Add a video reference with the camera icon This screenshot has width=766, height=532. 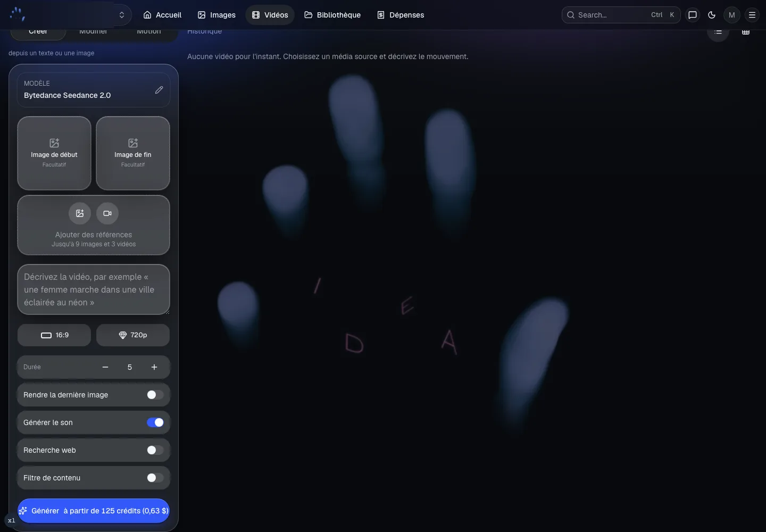[x=107, y=213]
